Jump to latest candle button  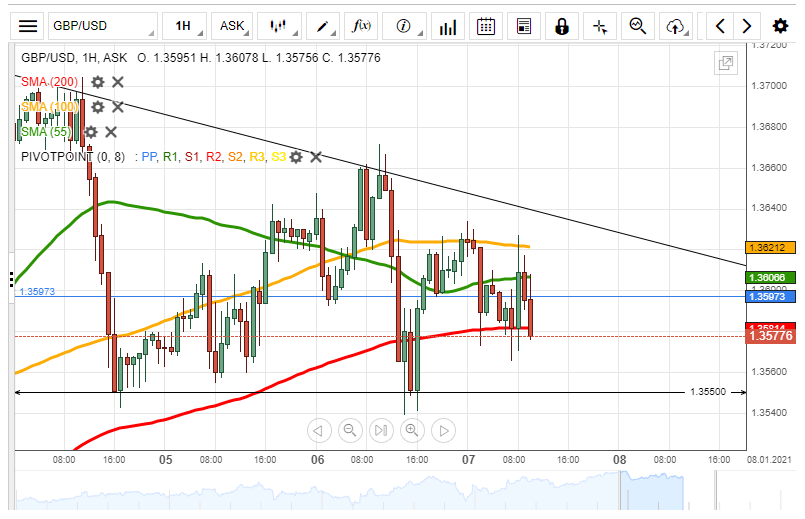click(x=381, y=430)
